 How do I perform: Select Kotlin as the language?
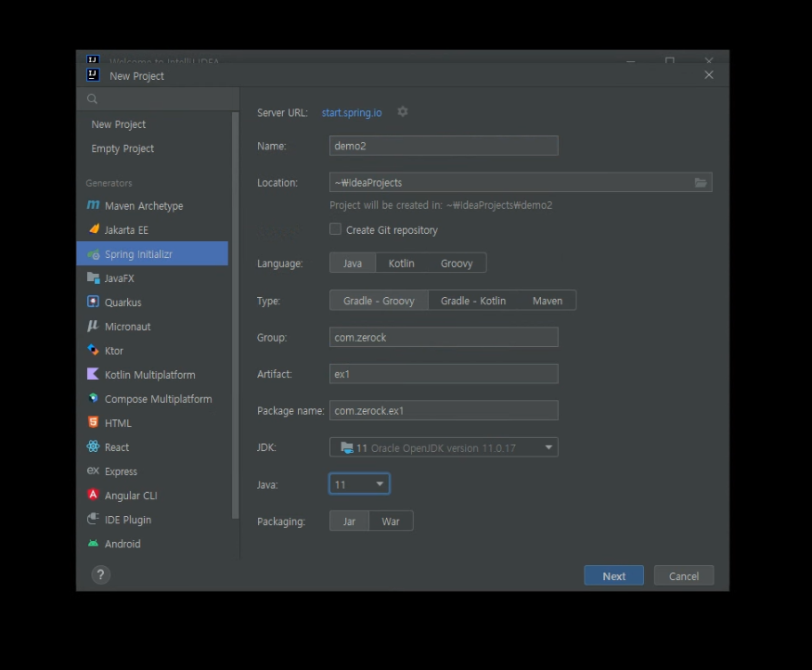click(x=401, y=263)
